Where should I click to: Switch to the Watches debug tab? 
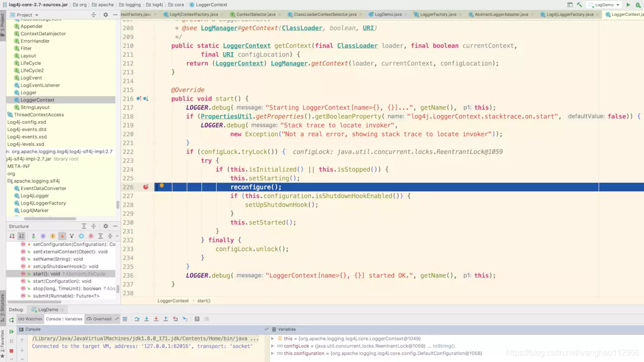(30, 319)
